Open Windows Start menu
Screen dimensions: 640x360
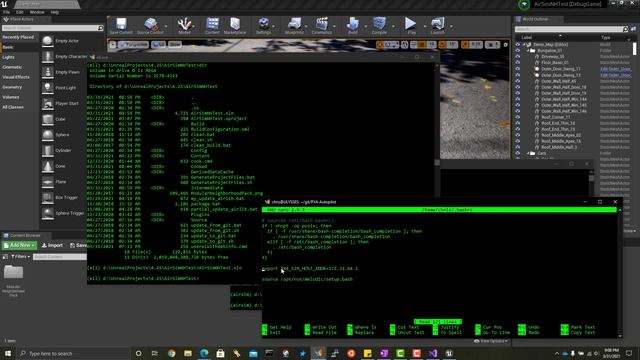click(x=8, y=353)
